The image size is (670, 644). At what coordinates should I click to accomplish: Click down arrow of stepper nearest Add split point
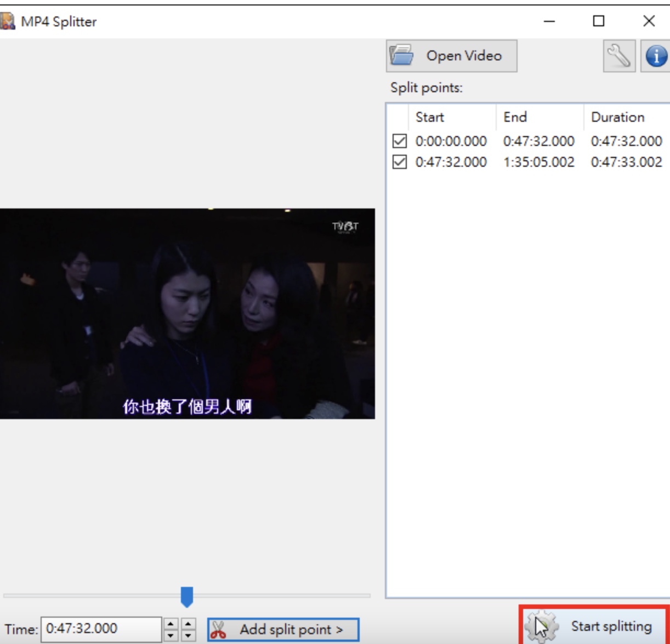tap(189, 635)
